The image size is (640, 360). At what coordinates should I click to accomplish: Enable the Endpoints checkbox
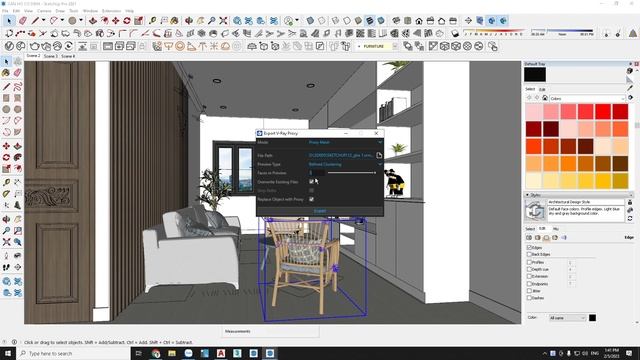tap(529, 284)
